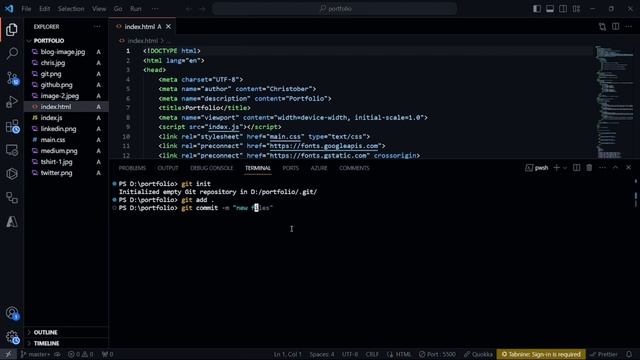
Task: Open the Search view in activity bar
Action: coord(12,53)
